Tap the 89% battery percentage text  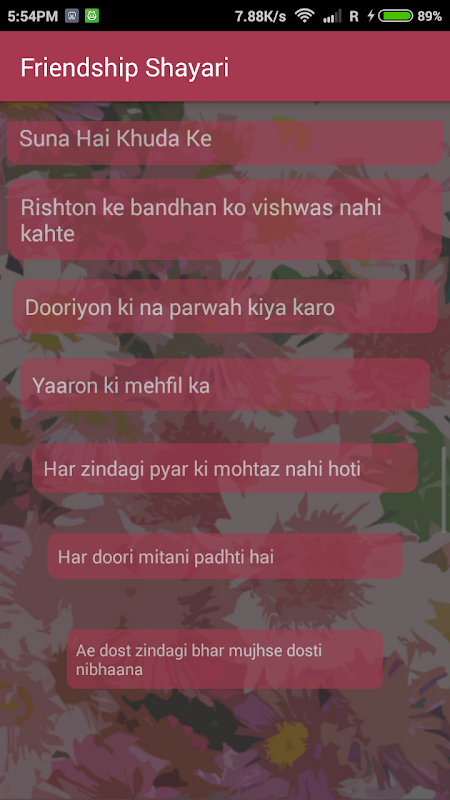click(x=430, y=16)
